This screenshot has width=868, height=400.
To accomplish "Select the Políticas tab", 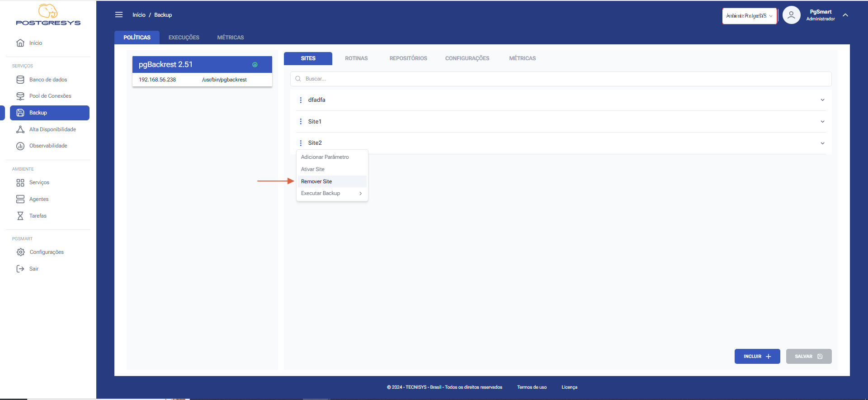I will point(137,38).
